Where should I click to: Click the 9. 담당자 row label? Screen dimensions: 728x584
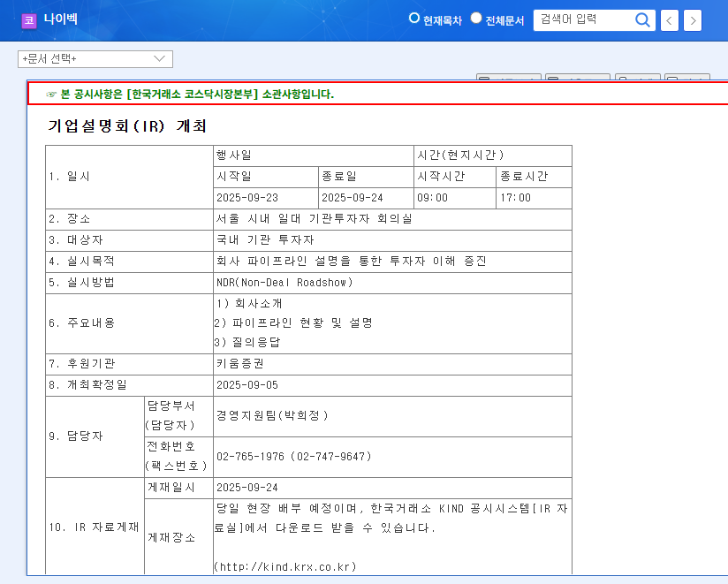[x=76, y=436]
